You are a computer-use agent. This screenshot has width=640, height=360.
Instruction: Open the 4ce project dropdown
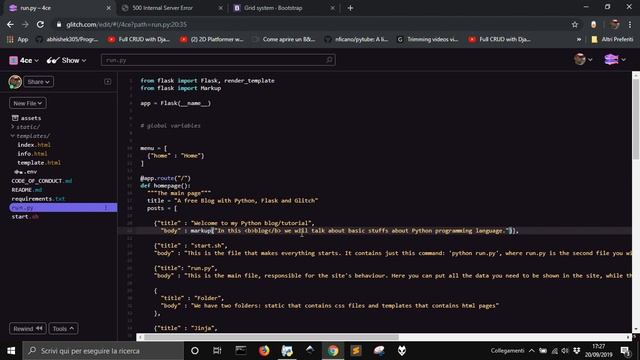24,60
